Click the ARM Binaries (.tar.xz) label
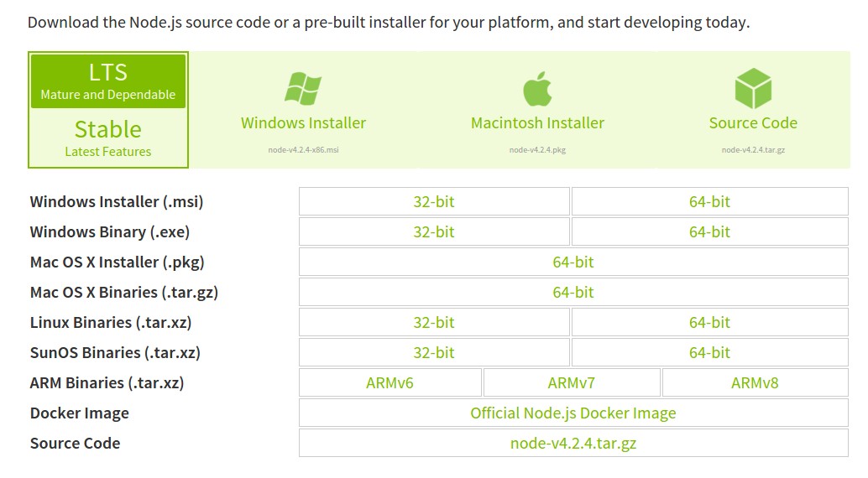Viewport: 868px width, 478px height. coord(107,383)
